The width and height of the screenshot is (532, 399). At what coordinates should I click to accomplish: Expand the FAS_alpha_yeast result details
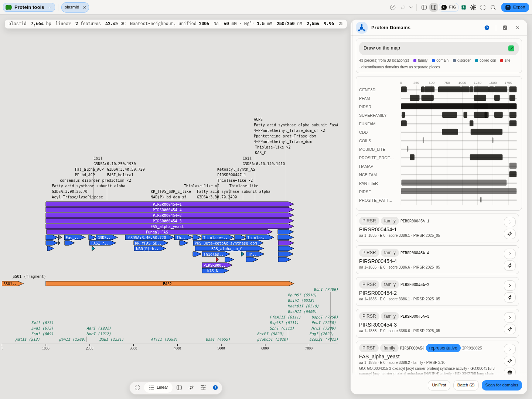(x=510, y=349)
